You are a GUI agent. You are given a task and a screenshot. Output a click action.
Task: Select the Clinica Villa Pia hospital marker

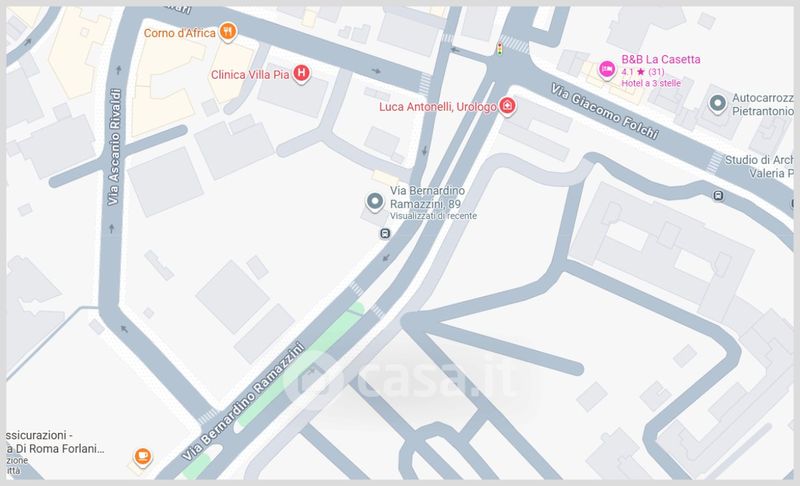302,73
